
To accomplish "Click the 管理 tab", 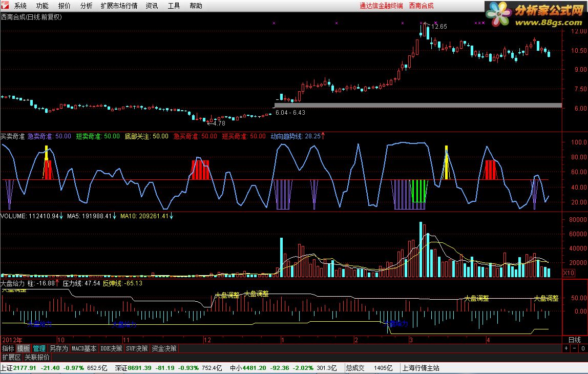I will click(39, 348).
